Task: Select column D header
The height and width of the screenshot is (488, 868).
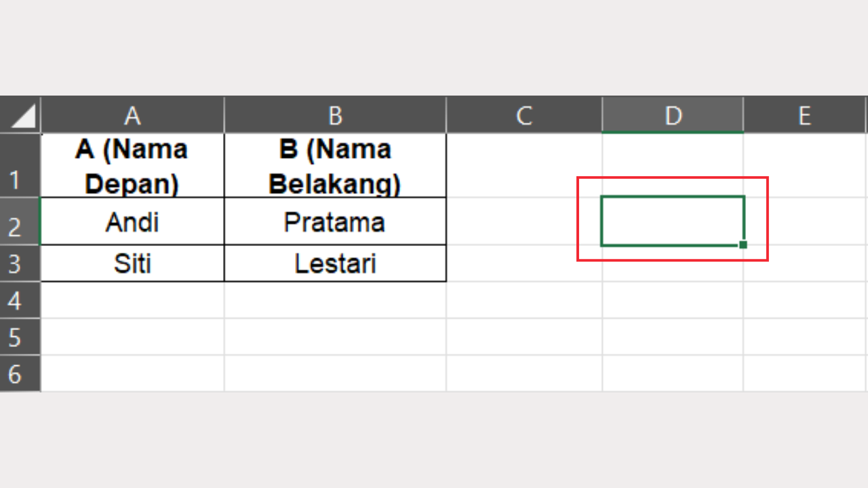Action: point(672,115)
